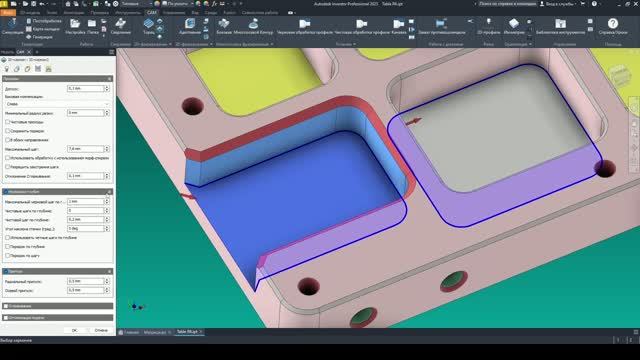Open the Tool Library
Image resolution: width=640 pixels, height=360 pixels.
tap(560, 26)
